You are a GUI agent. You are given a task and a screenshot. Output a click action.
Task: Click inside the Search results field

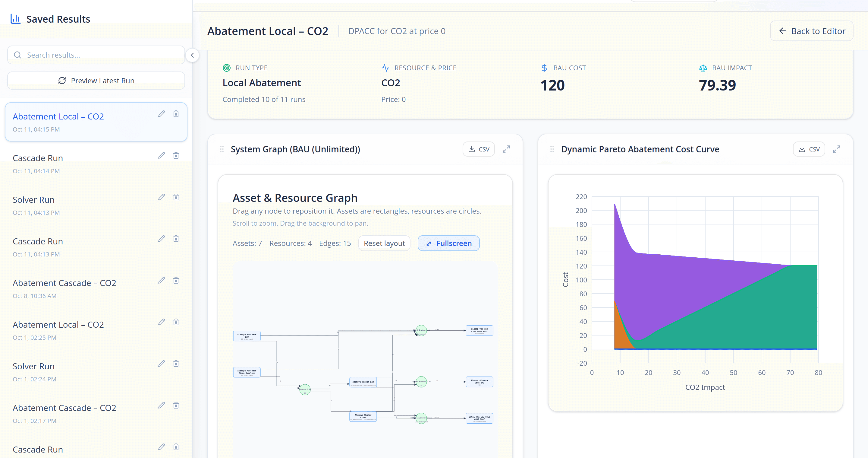tap(96, 55)
